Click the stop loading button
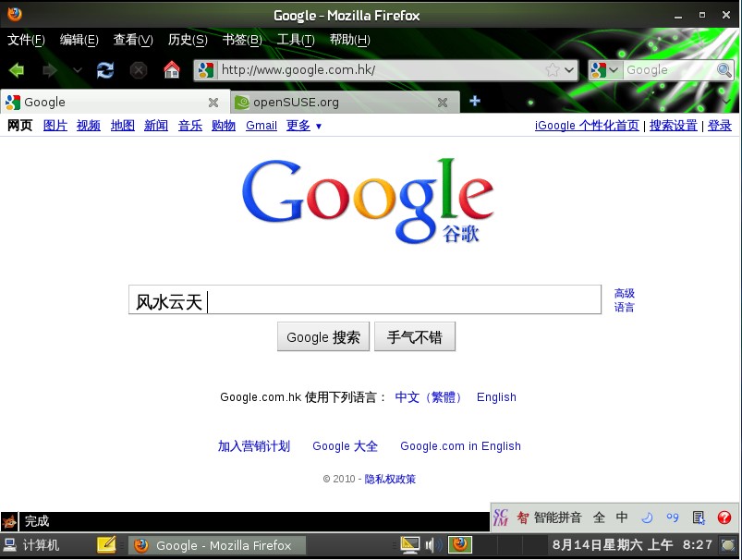Viewport: 742px width, 560px height. [139, 70]
